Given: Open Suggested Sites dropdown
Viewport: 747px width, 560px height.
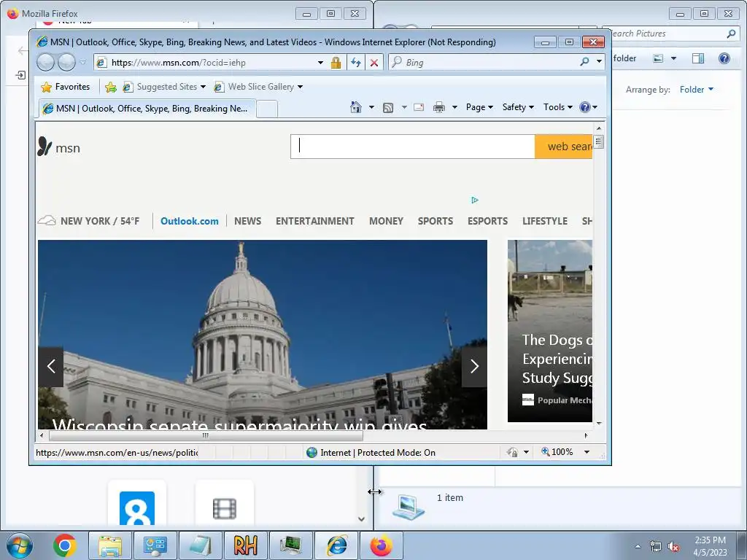Looking at the screenshot, I should tap(164, 87).
